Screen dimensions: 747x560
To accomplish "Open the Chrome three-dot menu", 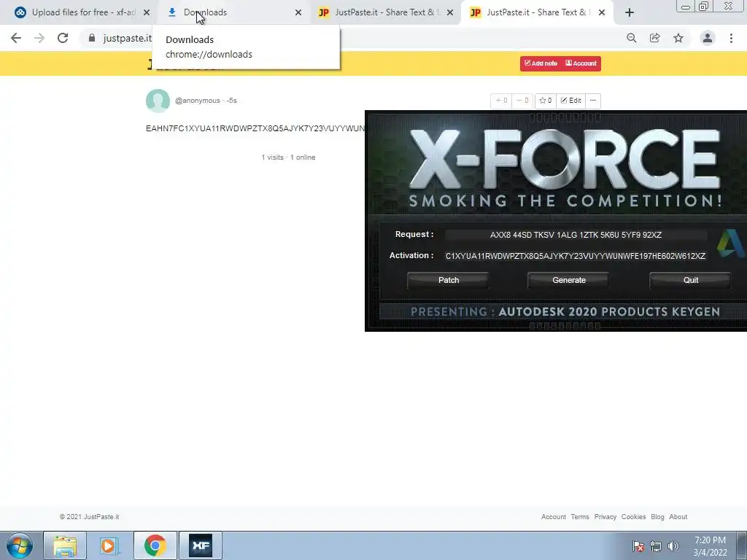I will tap(731, 38).
